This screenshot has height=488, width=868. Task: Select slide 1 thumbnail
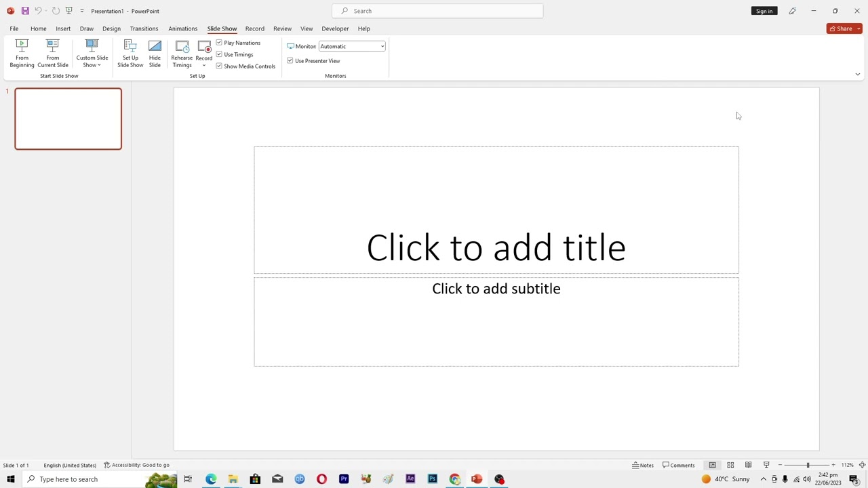pos(68,119)
